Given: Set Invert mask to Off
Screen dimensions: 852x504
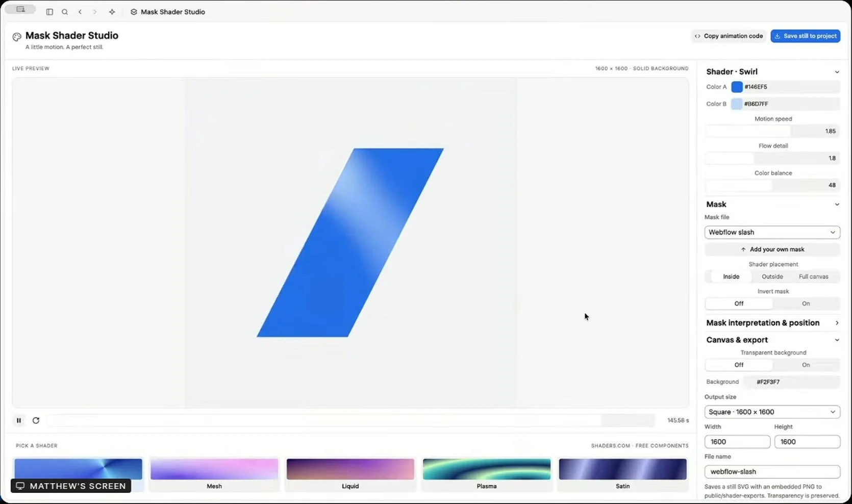Looking at the screenshot, I should pos(739,304).
